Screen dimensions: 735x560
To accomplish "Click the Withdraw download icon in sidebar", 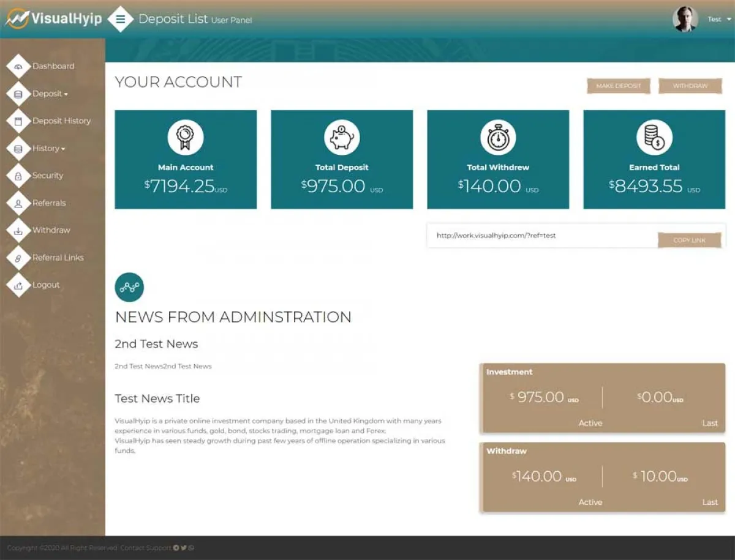I will [18, 231].
